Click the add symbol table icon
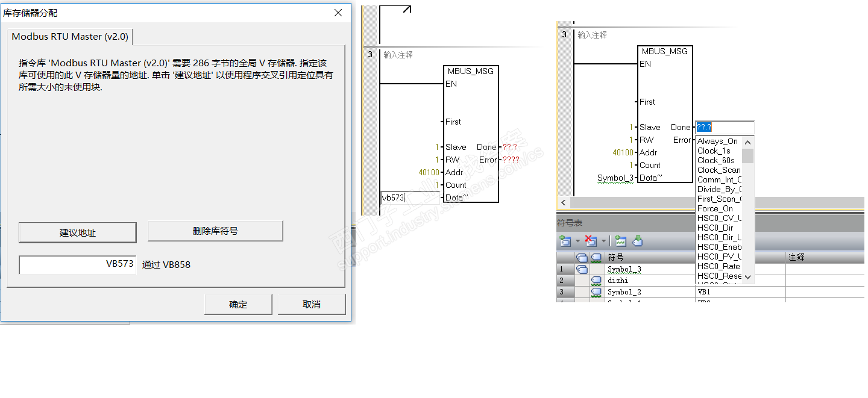Viewport: 868px width, 398px height. pyautogui.click(x=565, y=241)
